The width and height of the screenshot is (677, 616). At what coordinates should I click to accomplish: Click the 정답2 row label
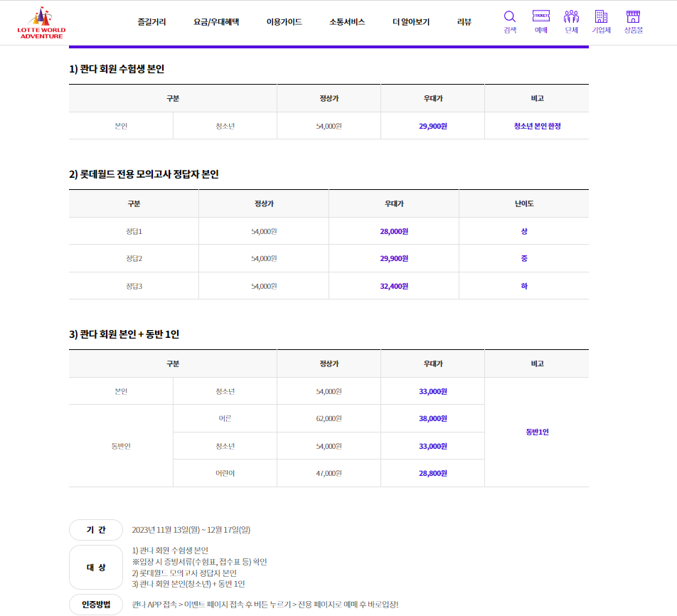(x=134, y=259)
